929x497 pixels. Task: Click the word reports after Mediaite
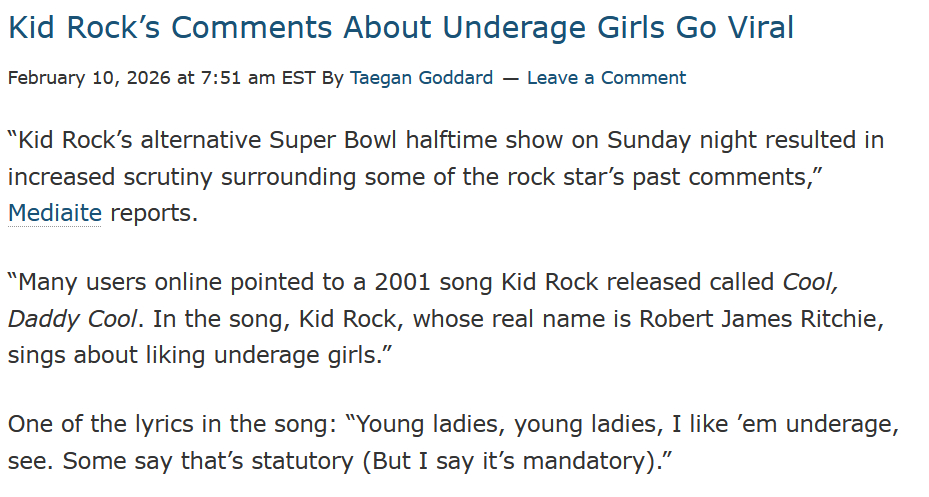[153, 213]
